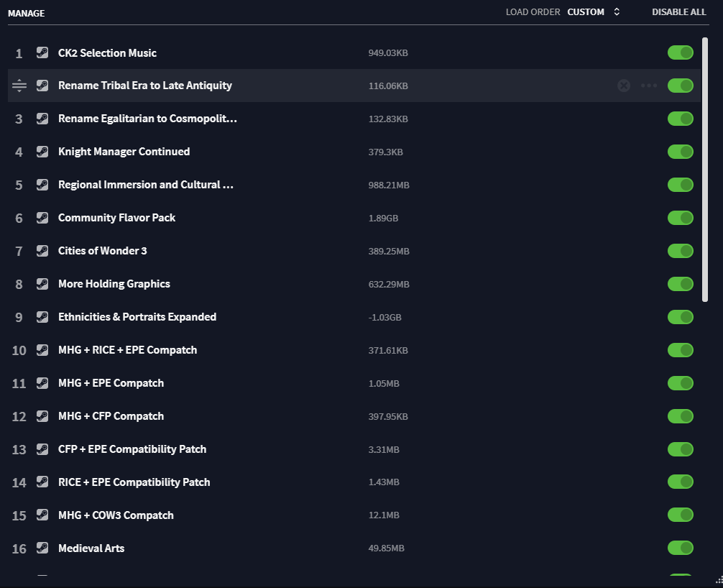This screenshot has width=723, height=588.
Task: Click the 49.85MB size value
Action: tap(387, 548)
